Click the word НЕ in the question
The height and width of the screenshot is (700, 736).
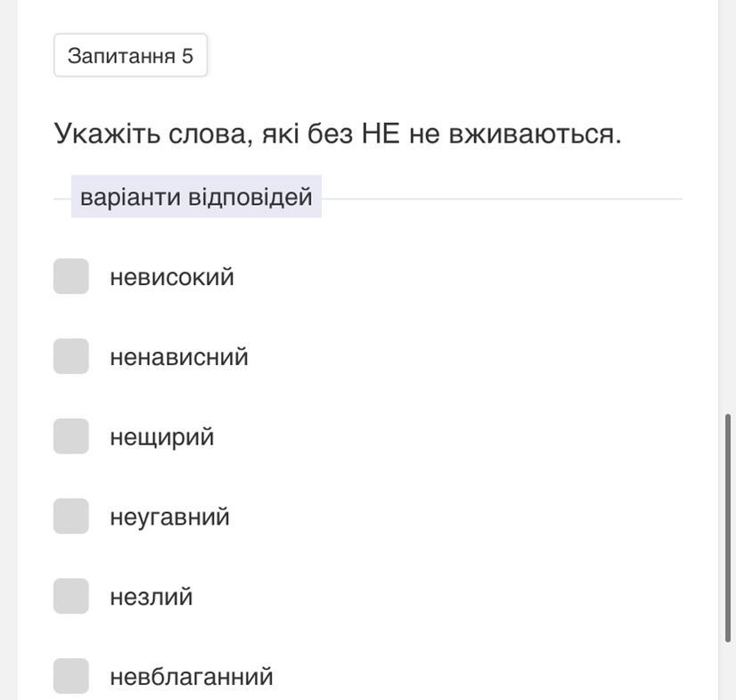(380, 134)
